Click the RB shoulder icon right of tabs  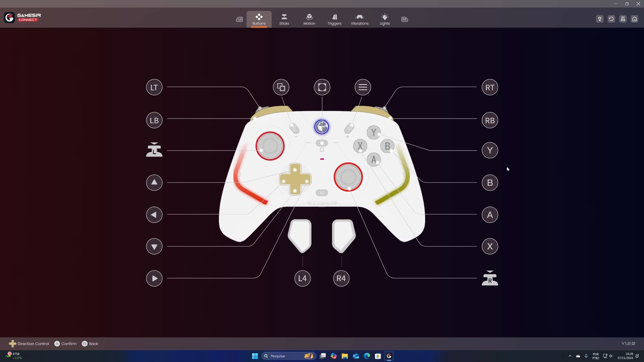coord(405,19)
